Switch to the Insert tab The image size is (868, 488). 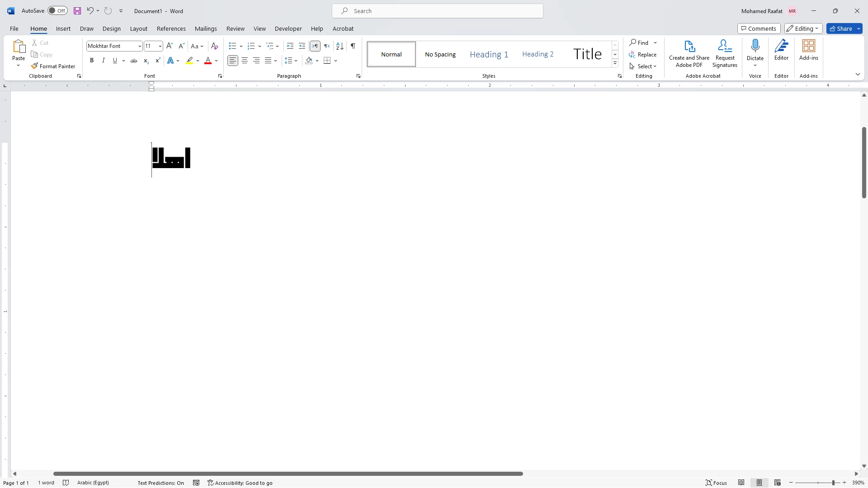pos(63,28)
